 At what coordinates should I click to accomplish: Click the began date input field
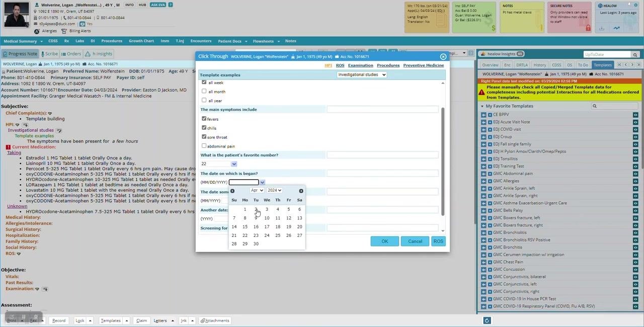click(x=244, y=182)
